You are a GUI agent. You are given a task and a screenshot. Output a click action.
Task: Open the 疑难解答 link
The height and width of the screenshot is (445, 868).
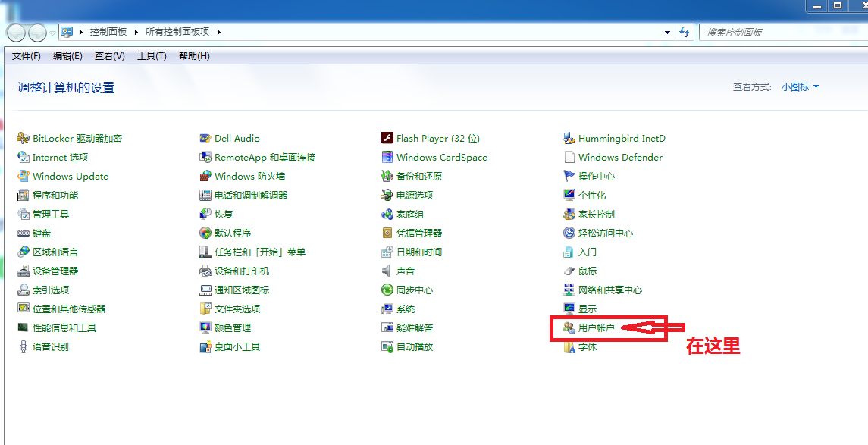click(415, 327)
